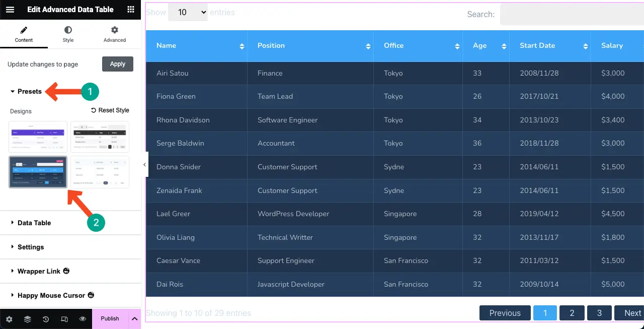This screenshot has height=329, width=644.
Task: Click the 2019/04/12 start date cell
Action: [550, 214]
